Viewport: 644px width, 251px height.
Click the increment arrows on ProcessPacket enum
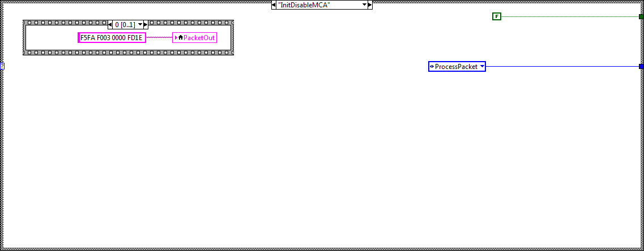tap(432, 67)
